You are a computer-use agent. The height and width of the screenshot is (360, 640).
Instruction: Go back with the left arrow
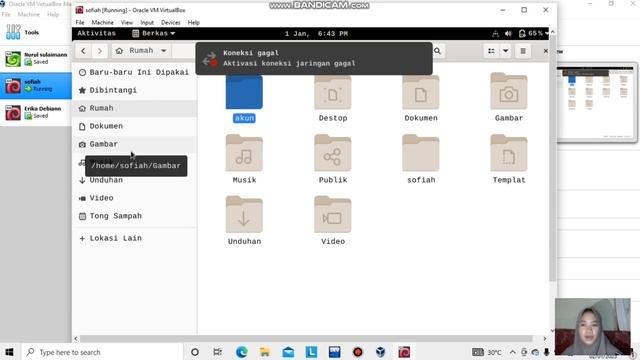click(83, 51)
